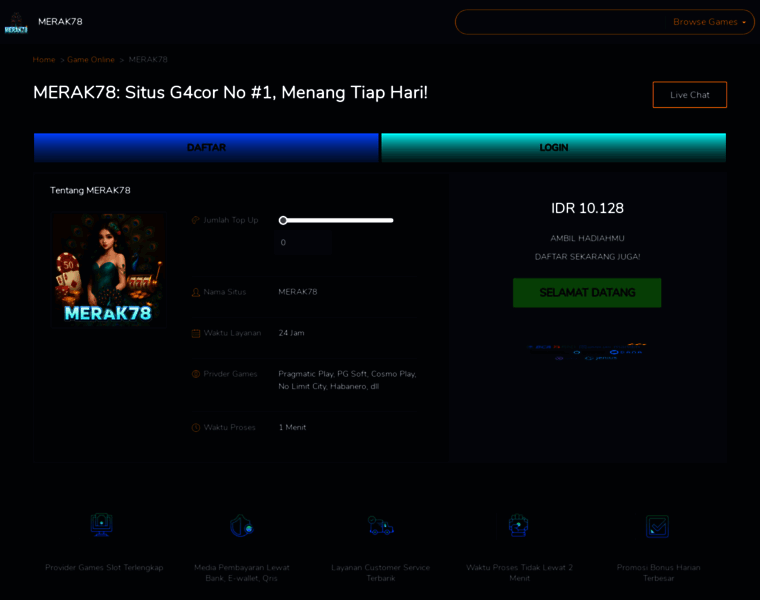Click the '24 Jam' service time value
760x600 pixels.
click(x=291, y=333)
